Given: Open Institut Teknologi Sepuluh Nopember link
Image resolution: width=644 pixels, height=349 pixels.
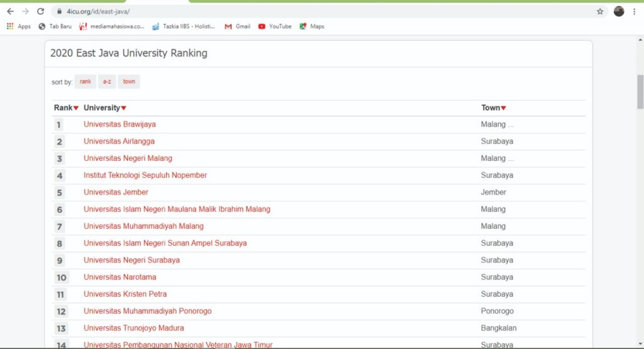Looking at the screenshot, I should click(x=145, y=175).
